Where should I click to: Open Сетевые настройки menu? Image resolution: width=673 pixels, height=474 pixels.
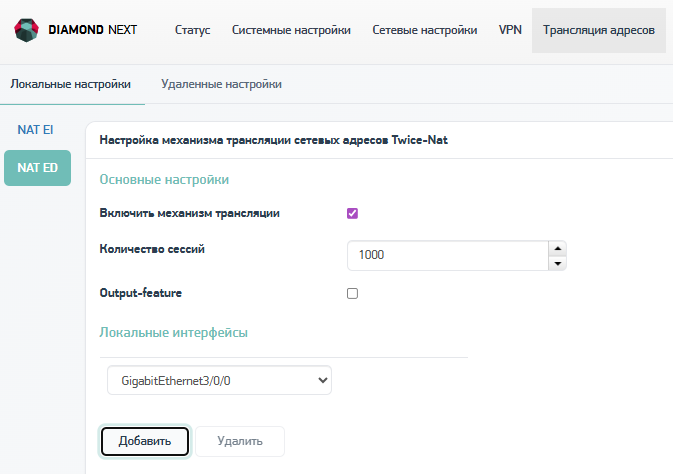[x=424, y=30]
